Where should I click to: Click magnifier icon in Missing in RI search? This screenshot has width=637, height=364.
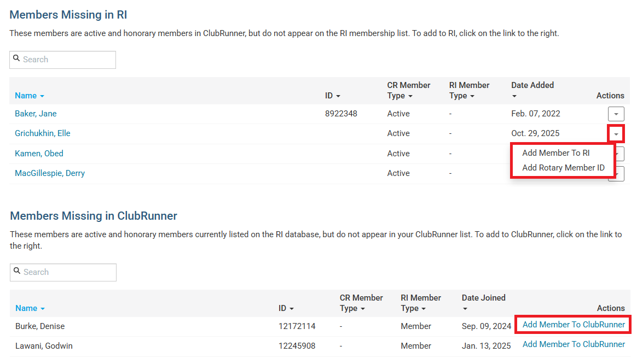pyautogui.click(x=17, y=59)
